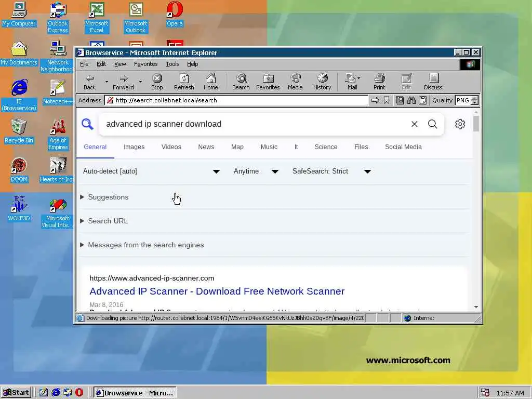Image resolution: width=532 pixels, height=399 pixels.
Task: Switch to the Map tab
Action: coord(237,147)
